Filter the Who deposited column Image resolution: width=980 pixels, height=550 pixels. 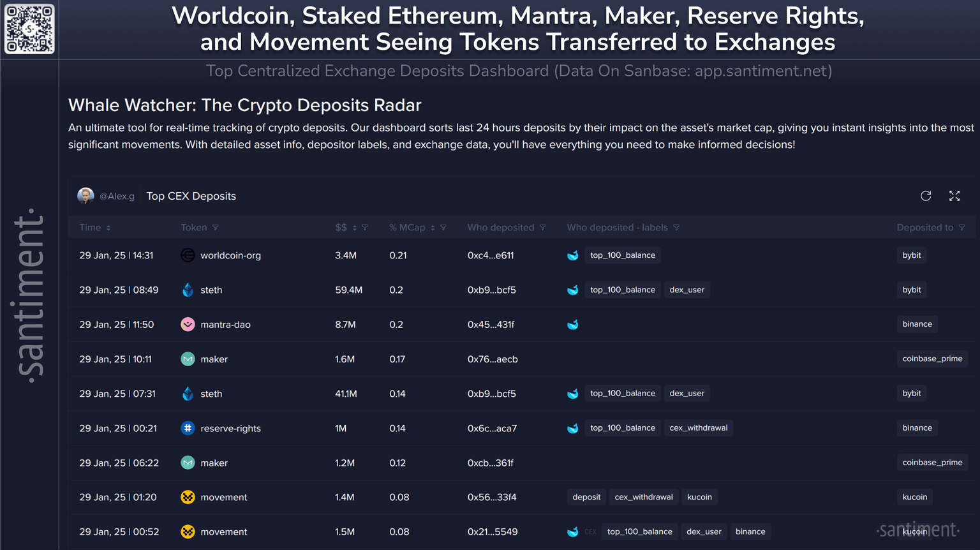[543, 228]
